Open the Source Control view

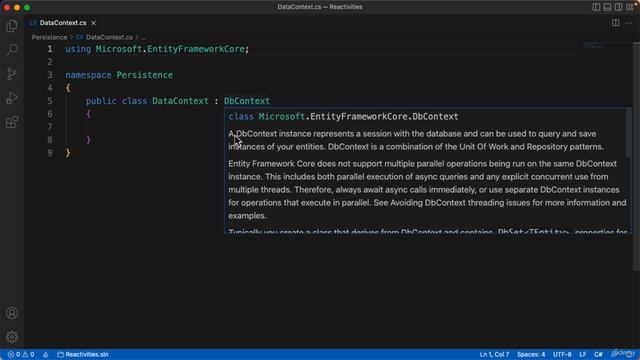(x=12, y=74)
